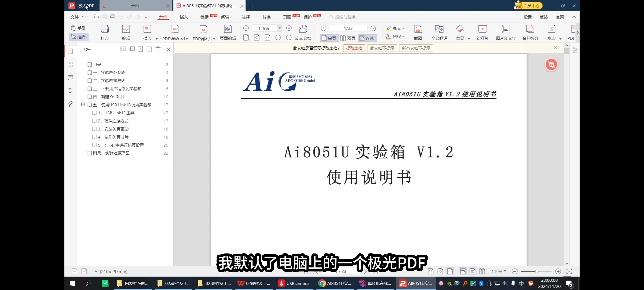Start full-text translation (全文翻译)
Screen dimensions: 644x290
point(439,32)
